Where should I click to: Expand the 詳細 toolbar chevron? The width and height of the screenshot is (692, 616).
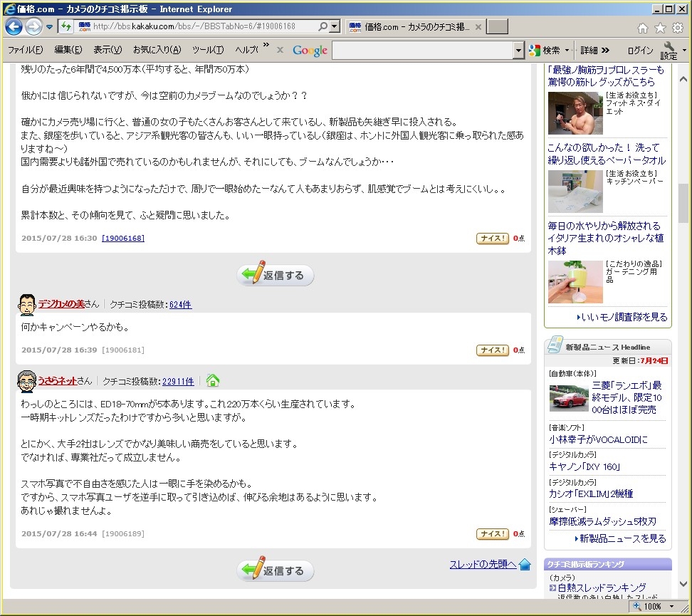point(605,51)
